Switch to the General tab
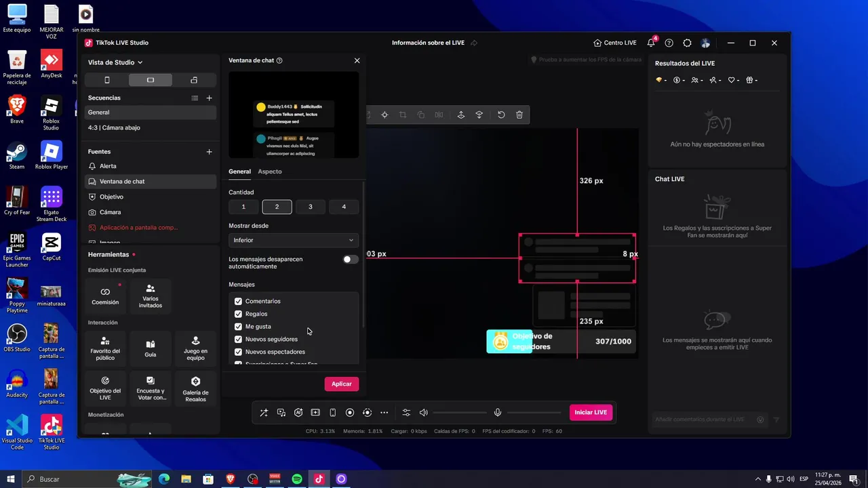868x488 pixels. 239,171
